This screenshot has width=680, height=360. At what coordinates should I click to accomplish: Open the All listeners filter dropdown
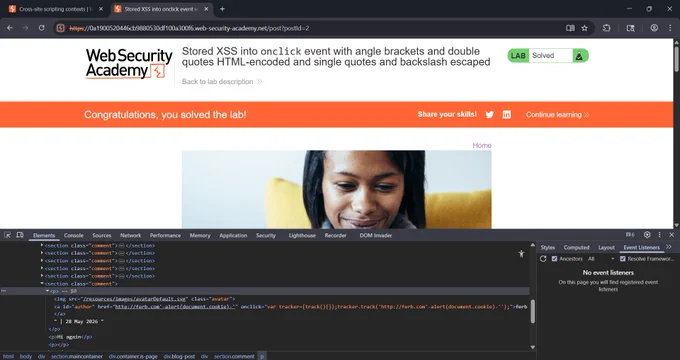point(602,259)
